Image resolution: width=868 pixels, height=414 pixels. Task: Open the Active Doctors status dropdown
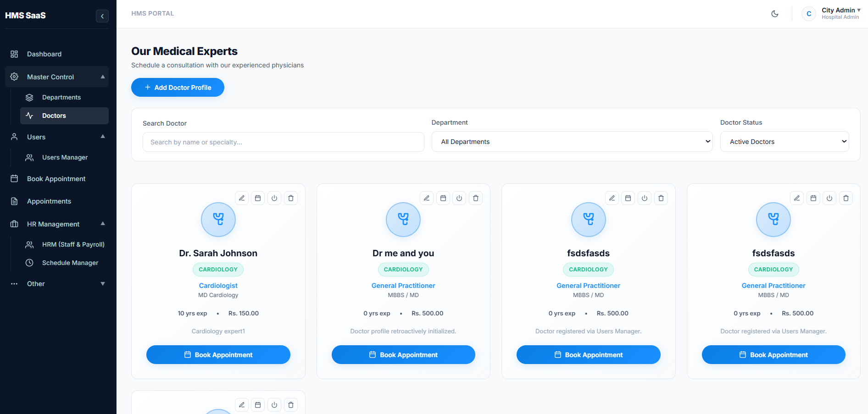(785, 142)
